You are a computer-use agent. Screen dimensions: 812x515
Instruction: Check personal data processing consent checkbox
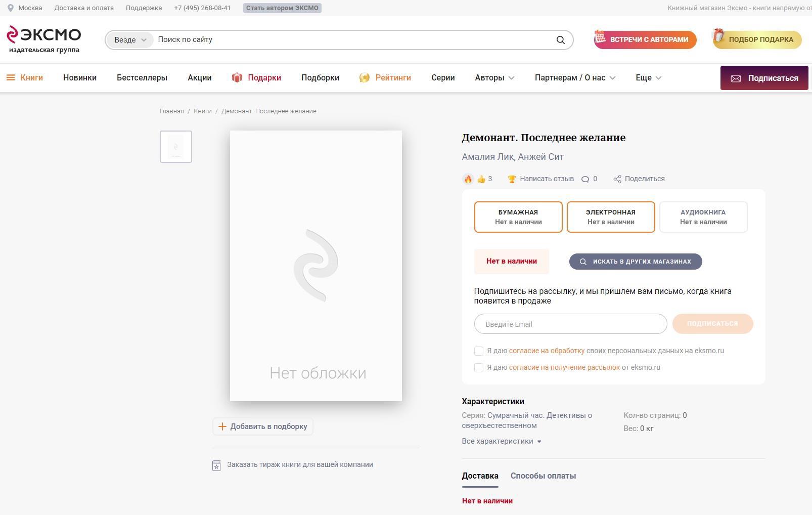479,351
